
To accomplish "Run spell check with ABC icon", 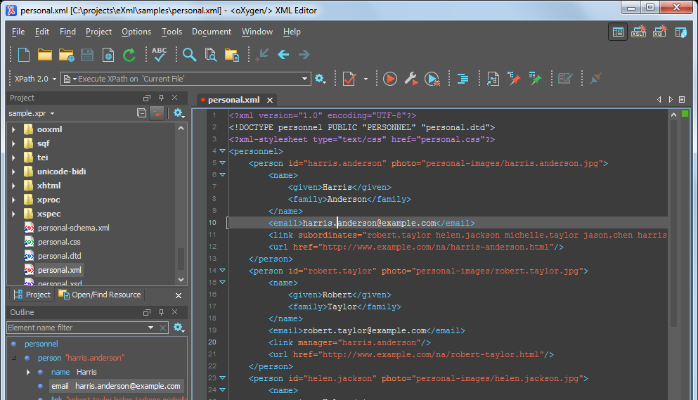I will tap(159, 54).
